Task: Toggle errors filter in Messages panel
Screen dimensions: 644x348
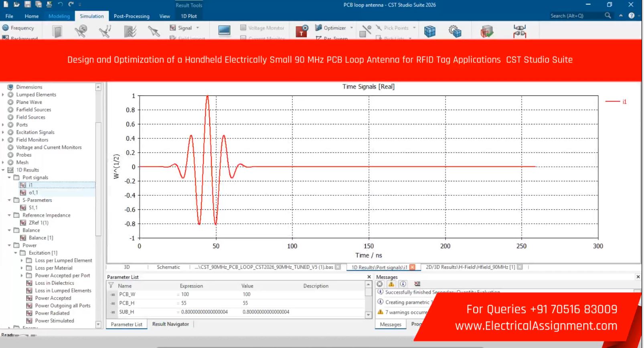Action: pos(380,284)
